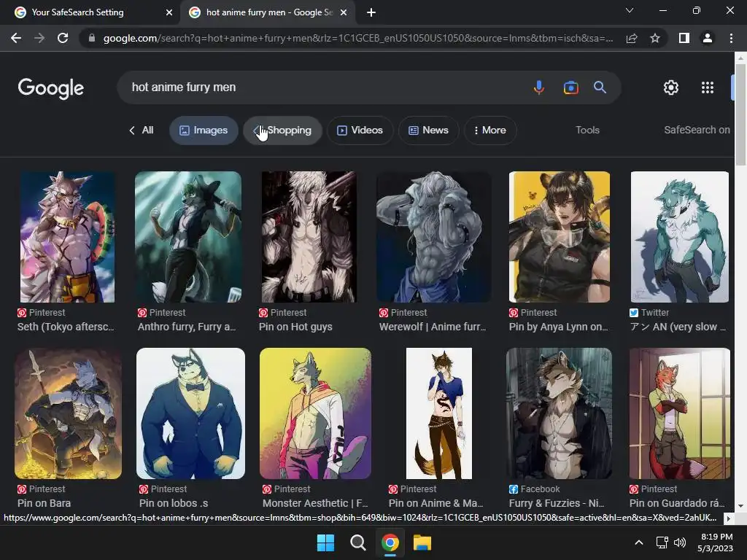The width and height of the screenshot is (747, 560).
Task: Click the Google logo
Action: [51, 88]
